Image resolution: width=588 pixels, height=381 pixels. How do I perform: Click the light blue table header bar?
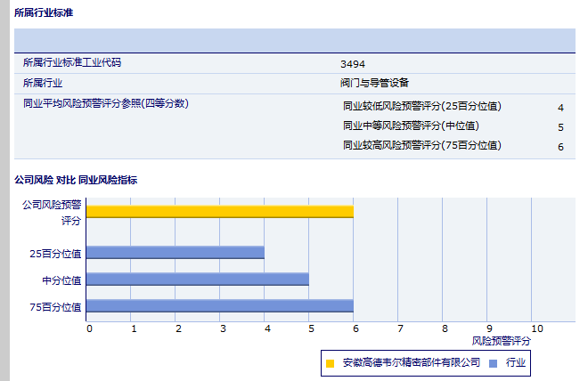click(x=294, y=41)
